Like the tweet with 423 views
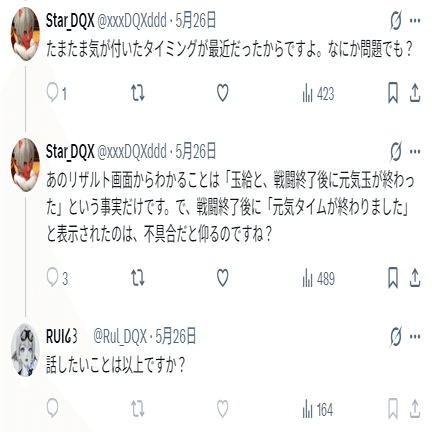This screenshot has height=432, width=432. [x=223, y=93]
